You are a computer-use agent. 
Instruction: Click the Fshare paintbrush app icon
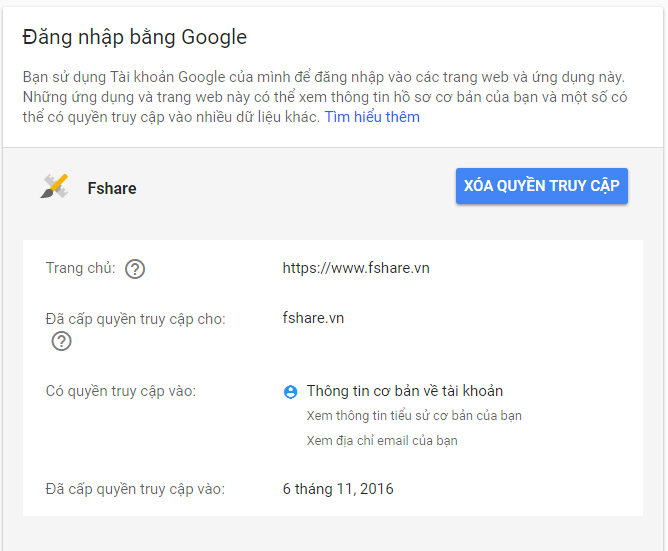tap(55, 186)
